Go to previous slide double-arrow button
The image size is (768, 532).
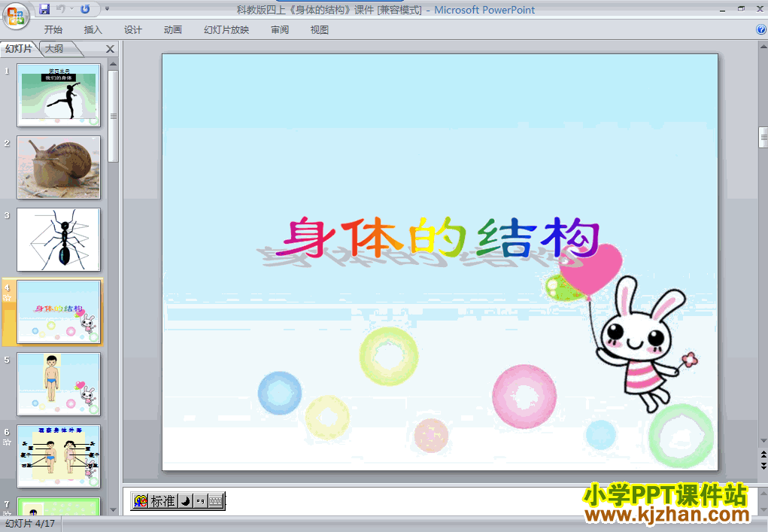point(763,454)
